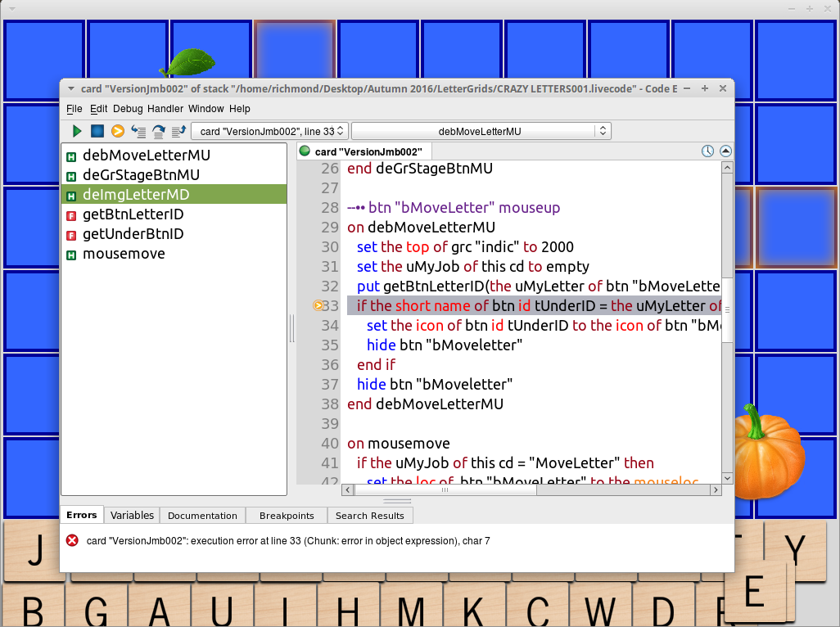Click the up-arrow icon beside the clock
The image size is (840, 627).
point(725,151)
